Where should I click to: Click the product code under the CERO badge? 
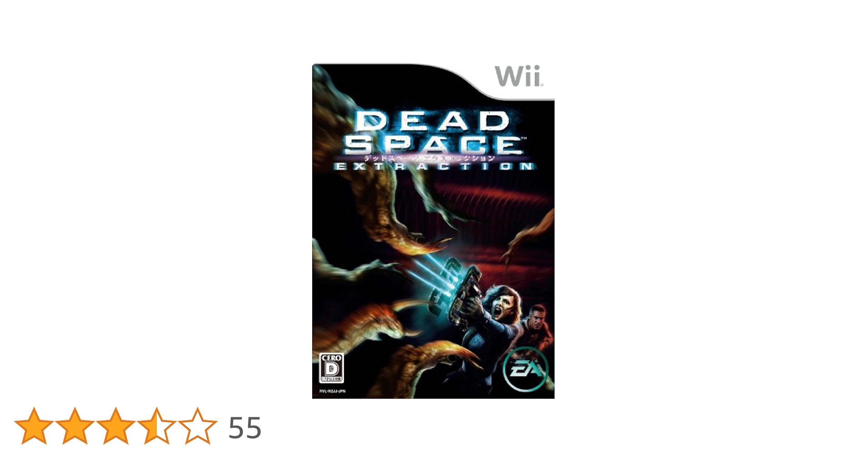pos(332,391)
